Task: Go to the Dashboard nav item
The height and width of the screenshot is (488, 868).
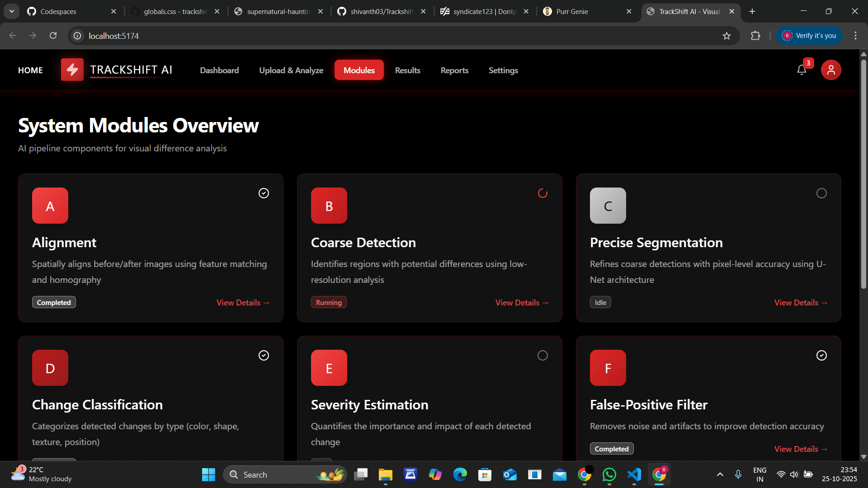Action: pos(219,70)
